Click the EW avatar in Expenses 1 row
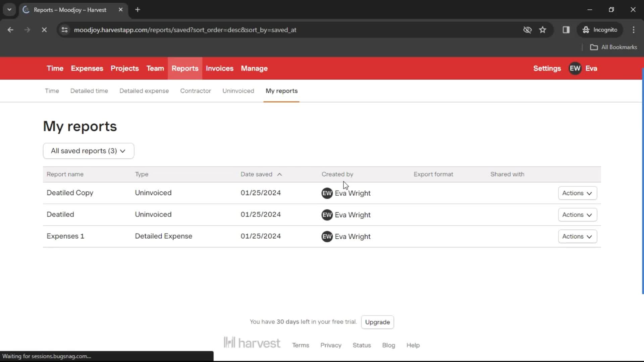Image resolution: width=644 pixels, height=362 pixels. 327,237
